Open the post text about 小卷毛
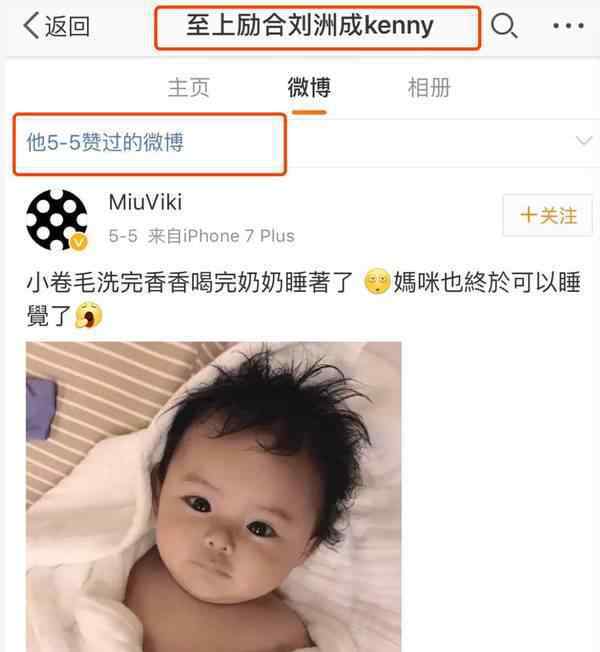Screen dimensions: 600x652 pos(303,299)
